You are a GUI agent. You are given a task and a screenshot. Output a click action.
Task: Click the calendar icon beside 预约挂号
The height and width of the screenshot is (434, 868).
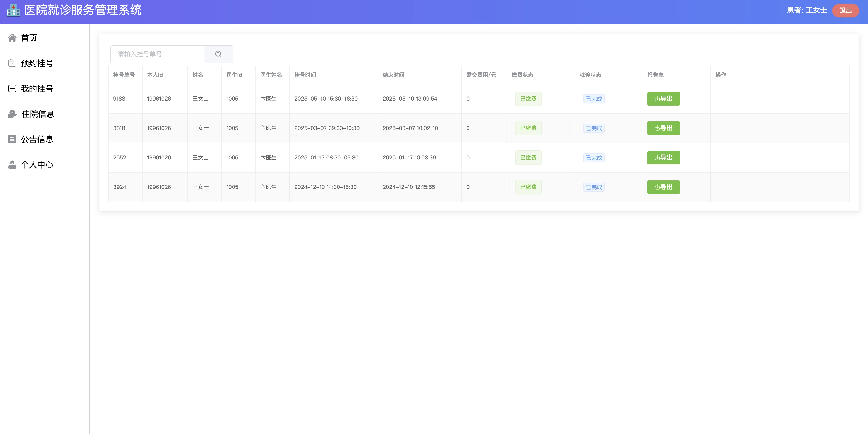(12, 63)
